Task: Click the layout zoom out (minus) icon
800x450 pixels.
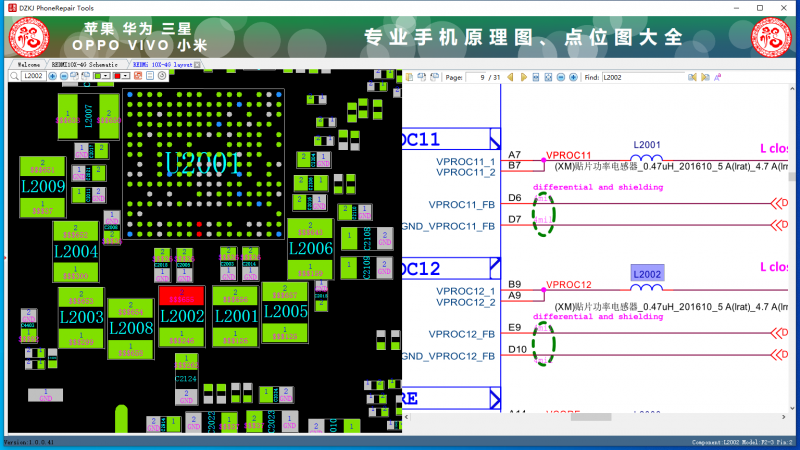Action: [64, 76]
